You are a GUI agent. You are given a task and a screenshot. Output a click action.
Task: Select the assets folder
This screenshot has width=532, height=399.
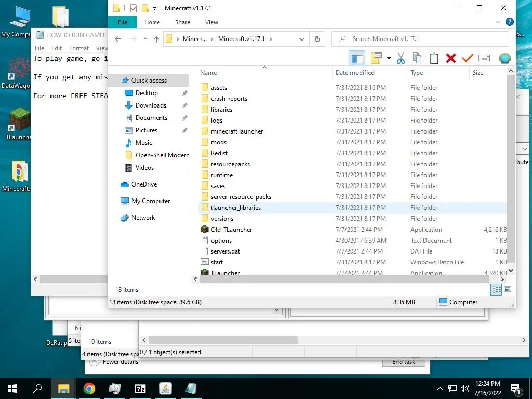point(219,88)
